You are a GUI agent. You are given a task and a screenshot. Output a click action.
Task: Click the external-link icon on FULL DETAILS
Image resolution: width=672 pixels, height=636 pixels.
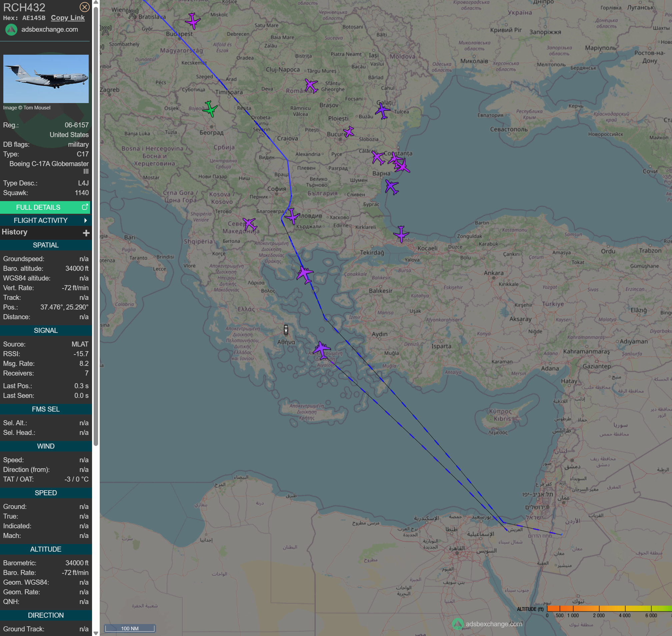pyautogui.click(x=85, y=207)
